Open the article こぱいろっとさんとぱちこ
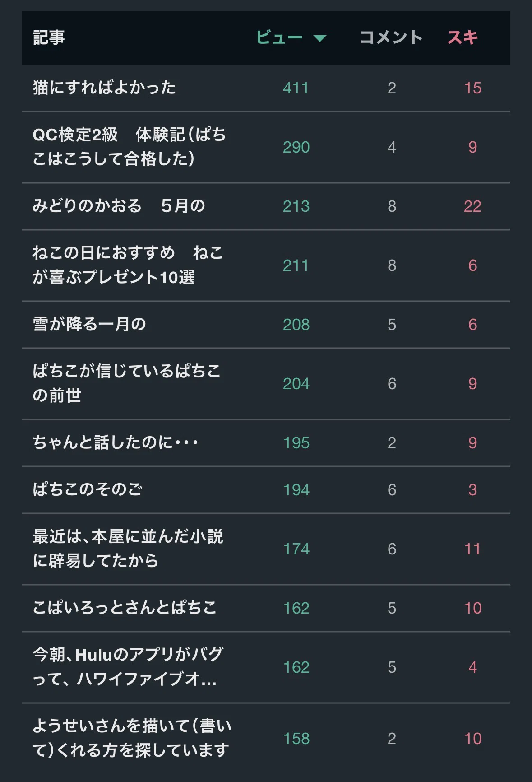Viewport: 532px width, 782px height. [125, 608]
